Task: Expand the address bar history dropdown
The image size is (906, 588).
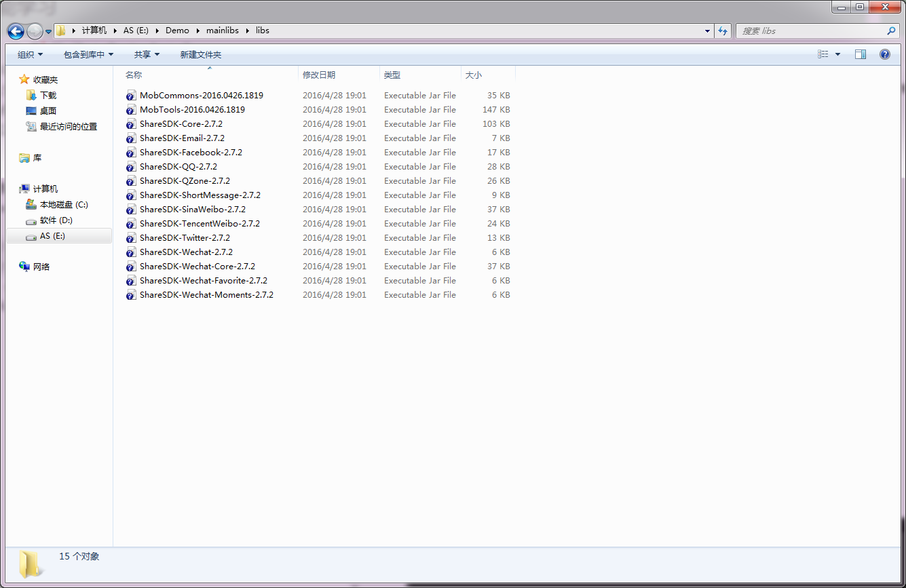Action: 707,31
